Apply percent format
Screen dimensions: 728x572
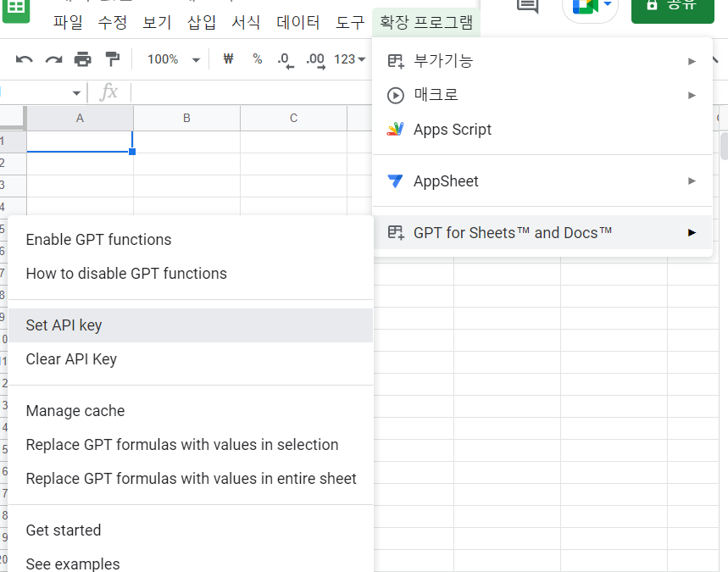[x=257, y=59]
